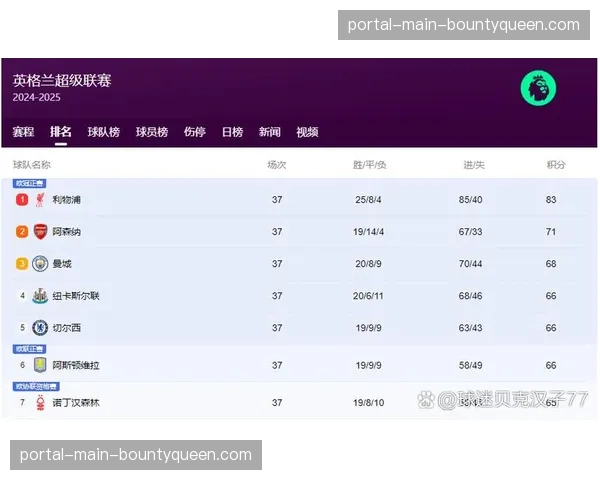Click the 2024-2025 season label

(x=36, y=97)
